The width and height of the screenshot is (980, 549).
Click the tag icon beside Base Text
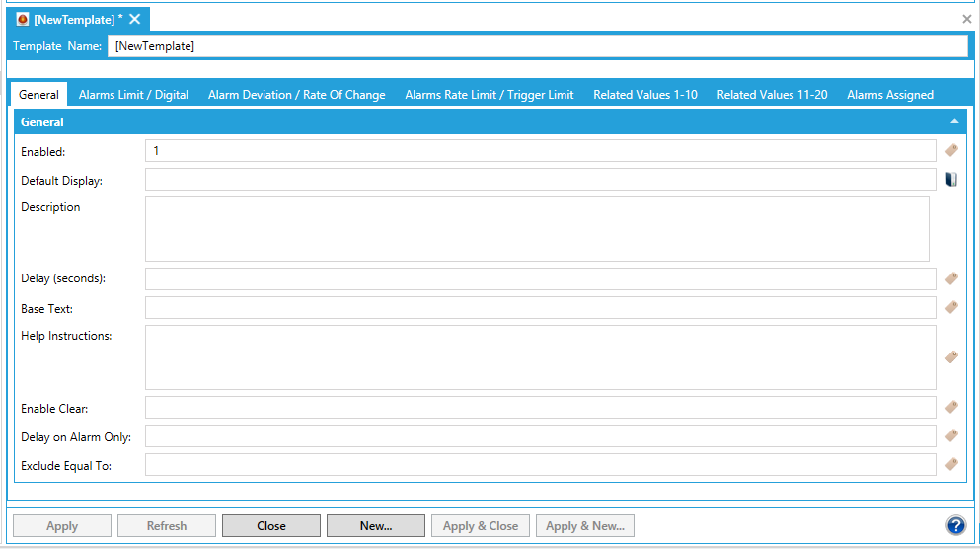(x=951, y=308)
